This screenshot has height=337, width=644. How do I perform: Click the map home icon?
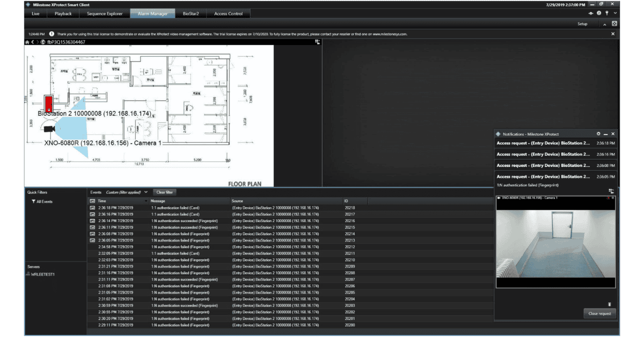(x=27, y=42)
